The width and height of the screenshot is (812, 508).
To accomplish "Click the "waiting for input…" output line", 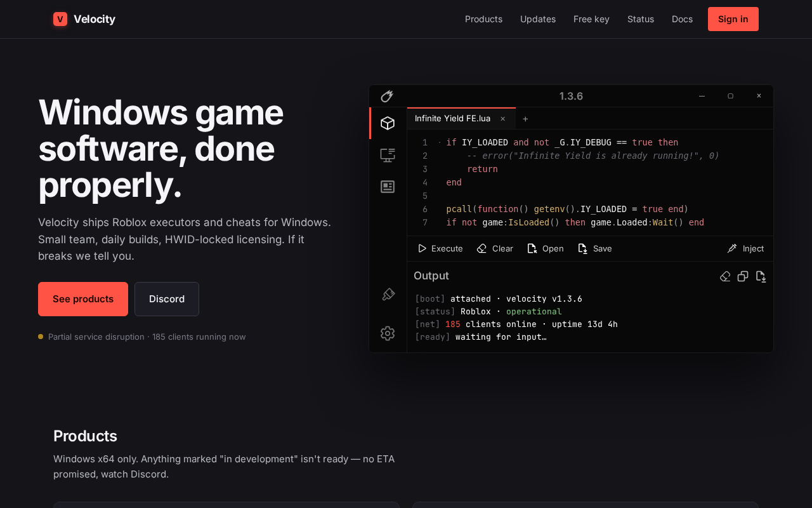I will [481, 337].
